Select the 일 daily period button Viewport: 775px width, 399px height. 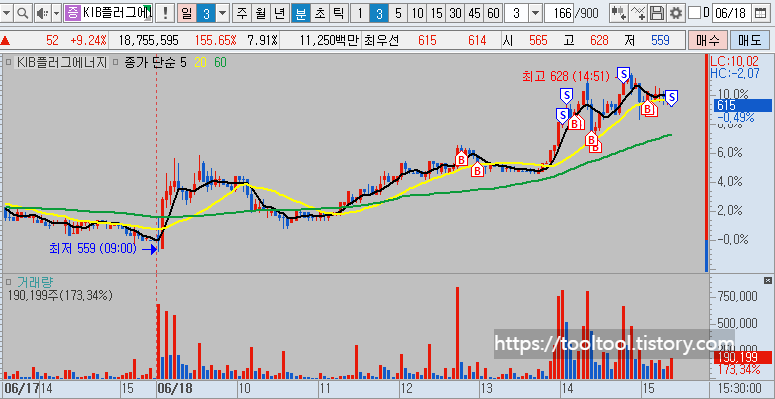click(x=186, y=13)
